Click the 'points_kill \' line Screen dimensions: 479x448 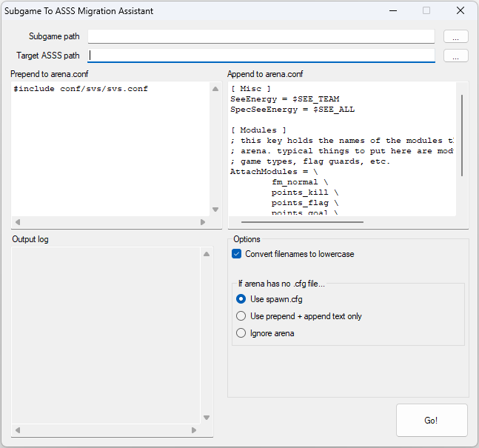point(305,193)
